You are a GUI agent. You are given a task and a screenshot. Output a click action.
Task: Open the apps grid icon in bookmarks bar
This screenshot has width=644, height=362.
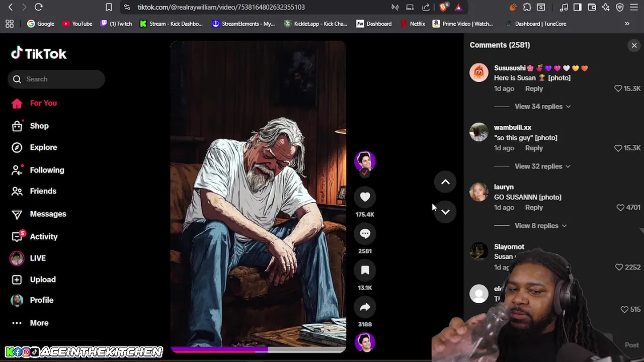[x=10, y=24]
